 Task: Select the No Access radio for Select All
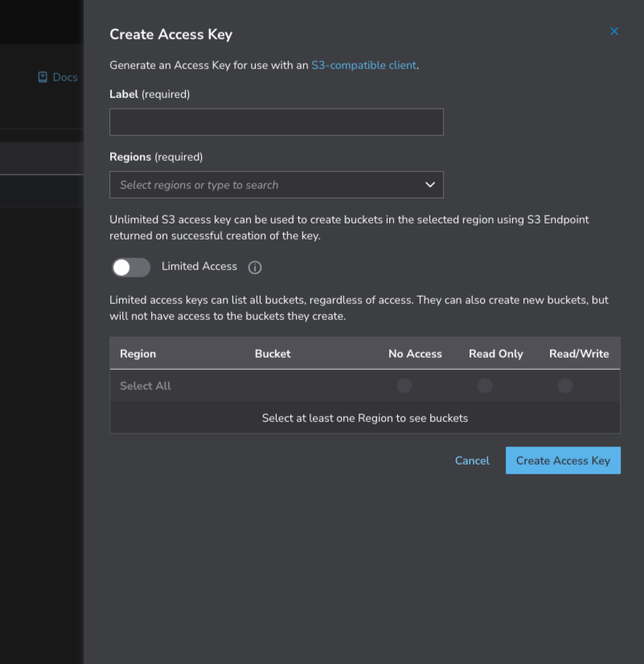pyautogui.click(x=404, y=386)
